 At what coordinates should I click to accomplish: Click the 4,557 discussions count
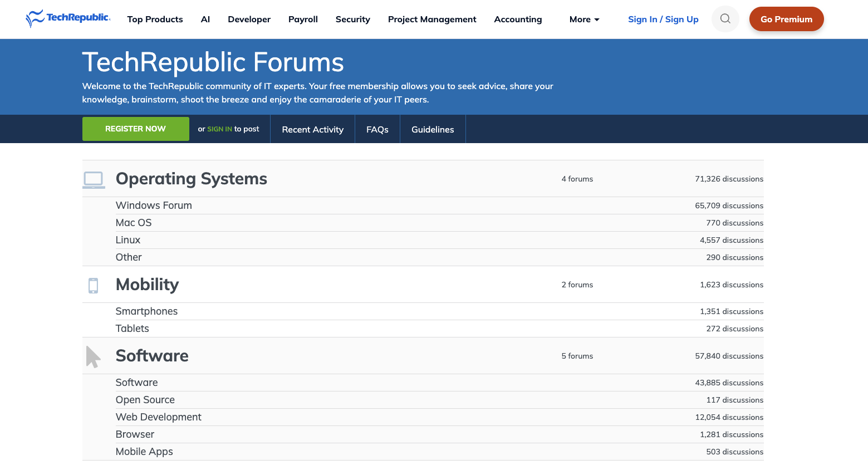click(x=732, y=240)
